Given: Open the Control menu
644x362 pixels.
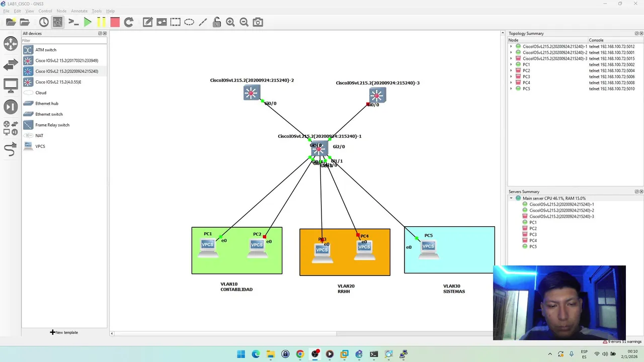Looking at the screenshot, I should pos(45,11).
